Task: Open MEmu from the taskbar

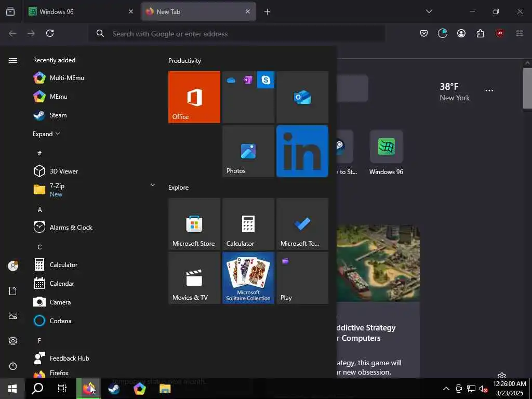Action: tap(139, 389)
